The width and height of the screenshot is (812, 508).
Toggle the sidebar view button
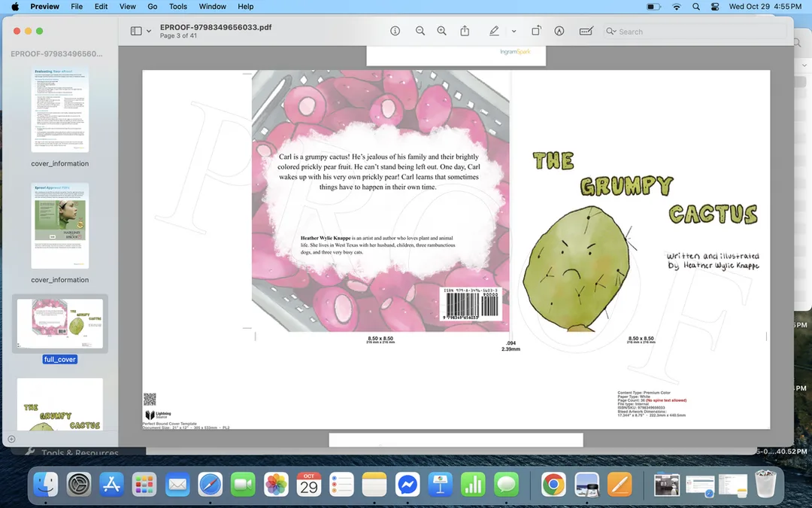136,31
